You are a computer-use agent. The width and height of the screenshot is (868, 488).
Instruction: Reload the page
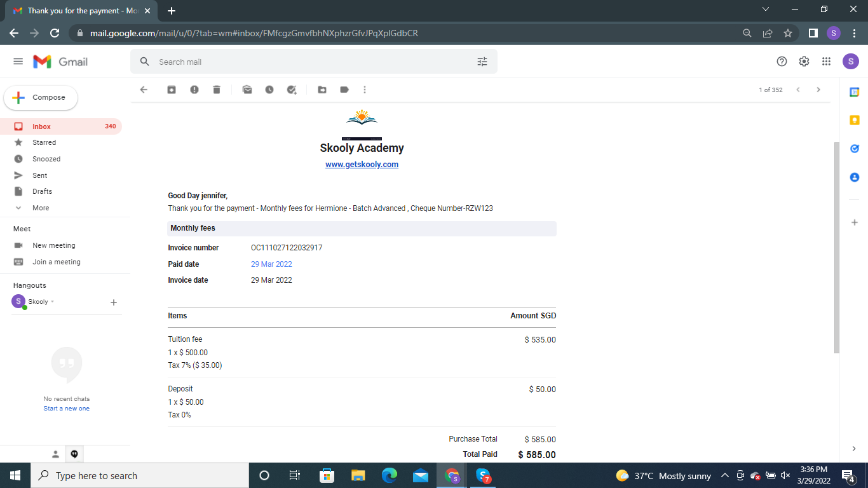pos(55,33)
